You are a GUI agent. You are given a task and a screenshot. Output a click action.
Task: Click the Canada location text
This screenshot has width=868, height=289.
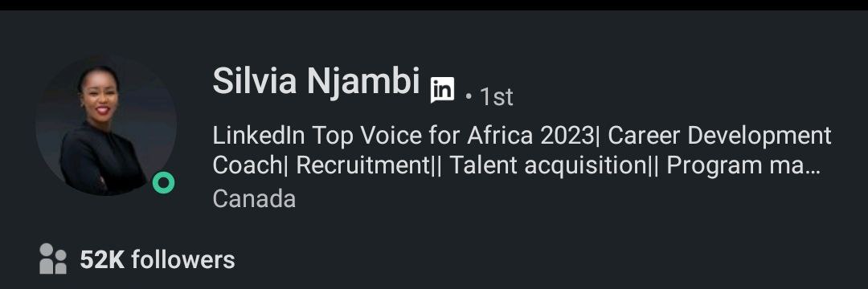click(x=254, y=199)
